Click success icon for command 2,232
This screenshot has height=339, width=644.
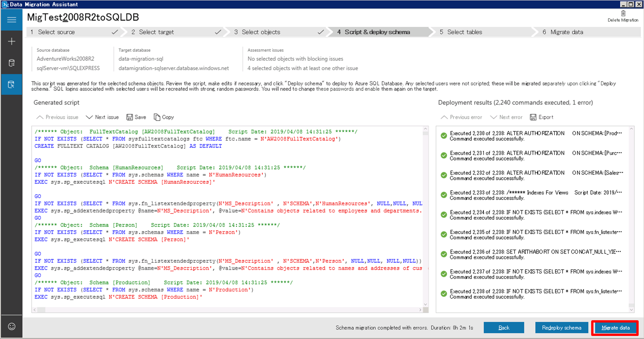point(444,175)
